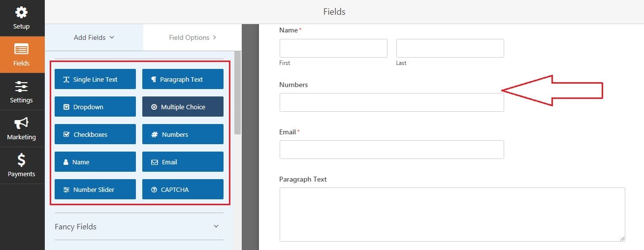644x250 pixels.
Task: Select the Fields sidebar icon
Action: point(21,50)
